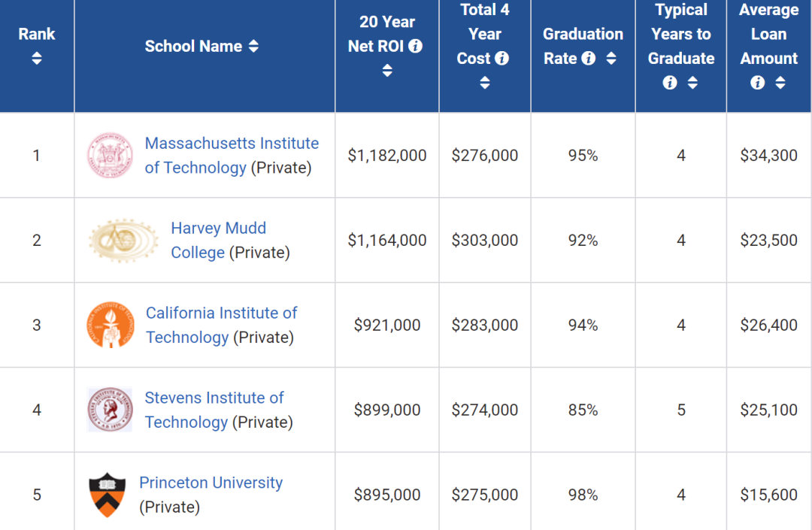Sort the table by Rank arrows

tap(37, 58)
